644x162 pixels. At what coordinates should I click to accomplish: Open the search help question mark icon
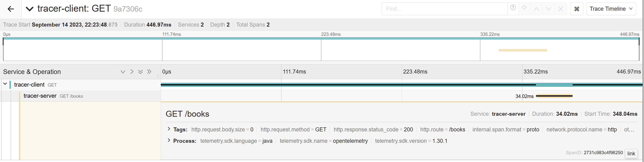point(513,8)
